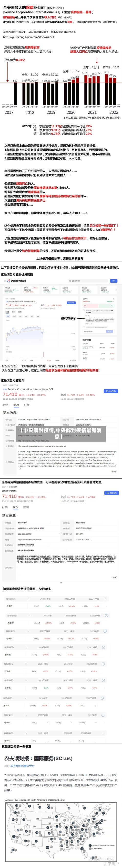The width and height of the screenshot is (122, 868).
Task: Select 行情 tab in the translated Chinese profile
Action: (5, 507)
